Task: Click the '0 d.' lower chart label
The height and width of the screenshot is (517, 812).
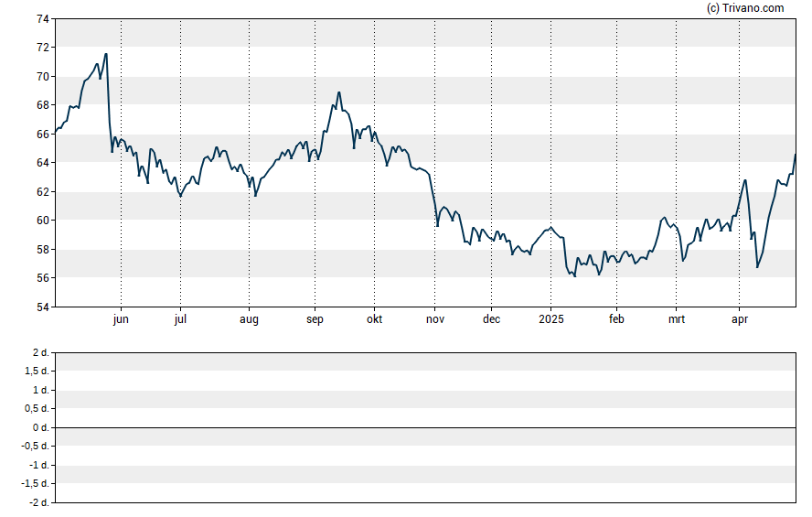Action: 41,428
